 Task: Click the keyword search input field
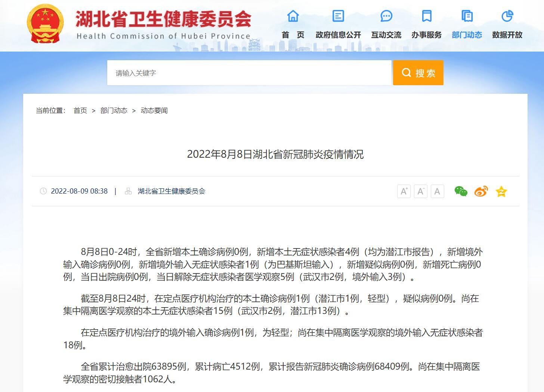coord(249,73)
